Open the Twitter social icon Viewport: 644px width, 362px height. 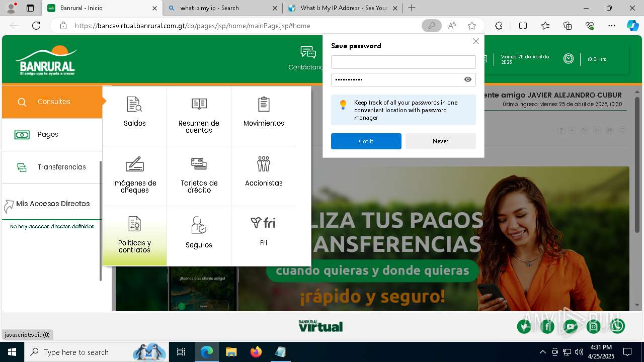pyautogui.click(x=524, y=327)
